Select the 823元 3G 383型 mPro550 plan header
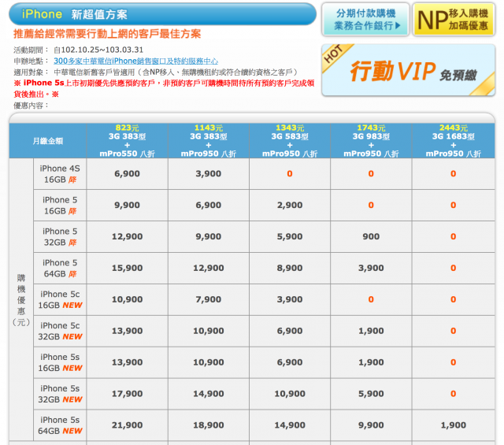Viewport: 504px width, 445px height. pos(128,140)
